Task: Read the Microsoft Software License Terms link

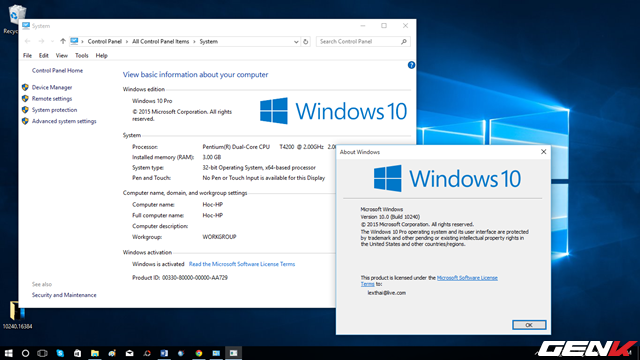Action: tap(242, 264)
